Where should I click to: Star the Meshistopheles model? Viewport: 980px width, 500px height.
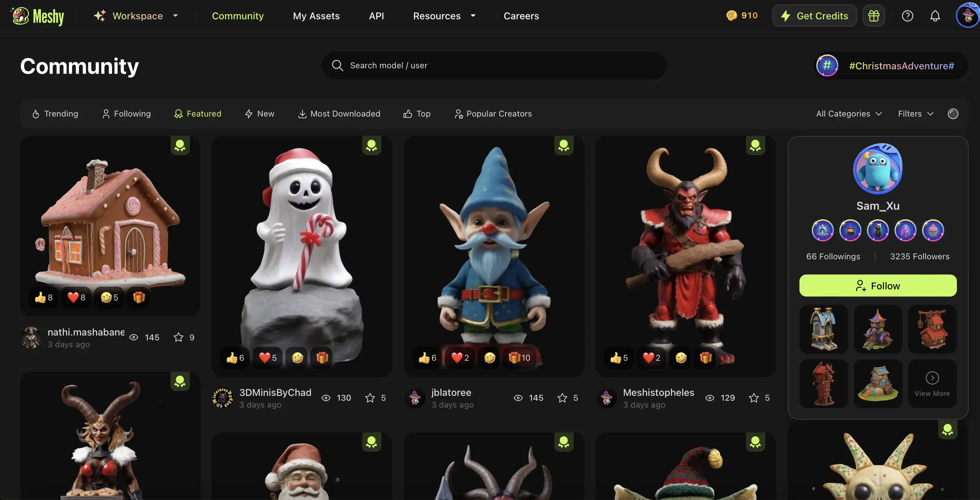(x=754, y=398)
